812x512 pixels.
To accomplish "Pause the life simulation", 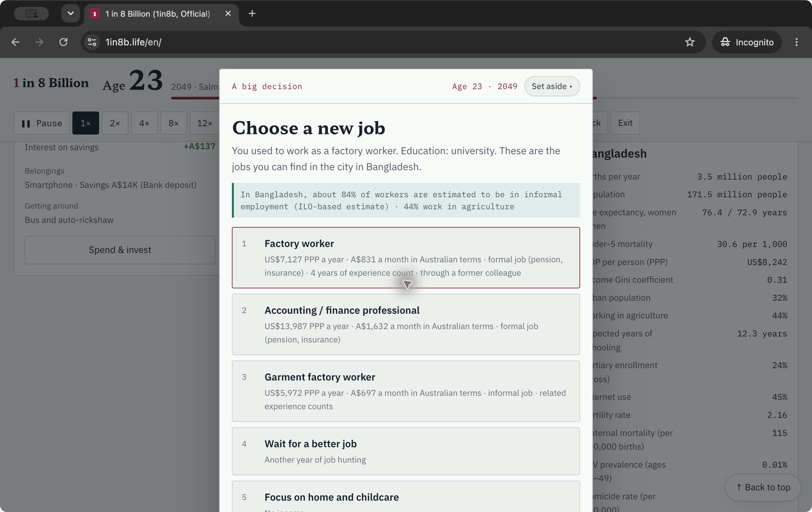I will point(41,123).
